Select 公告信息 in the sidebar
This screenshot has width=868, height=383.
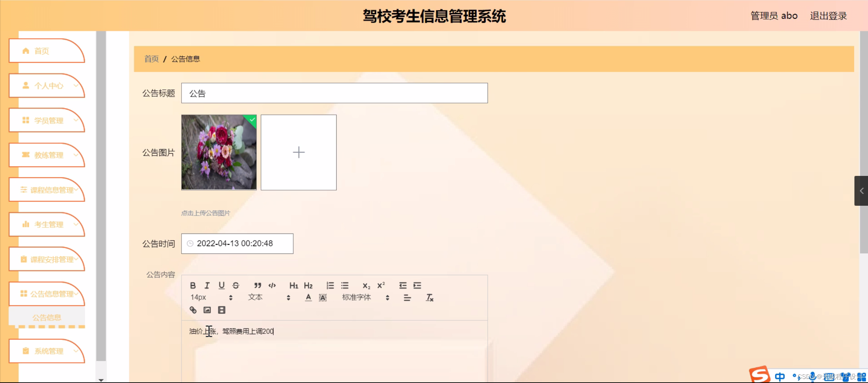pyautogui.click(x=46, y=317)
